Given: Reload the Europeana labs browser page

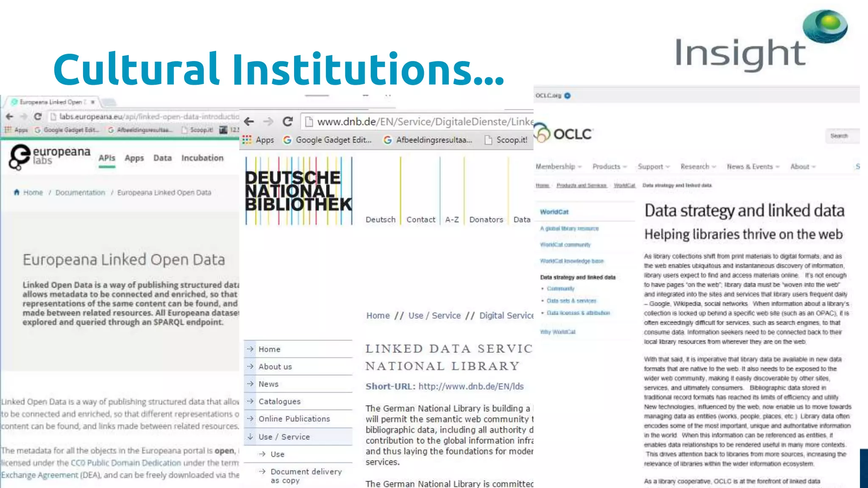Looking at the screenshot, I should 38,116.
